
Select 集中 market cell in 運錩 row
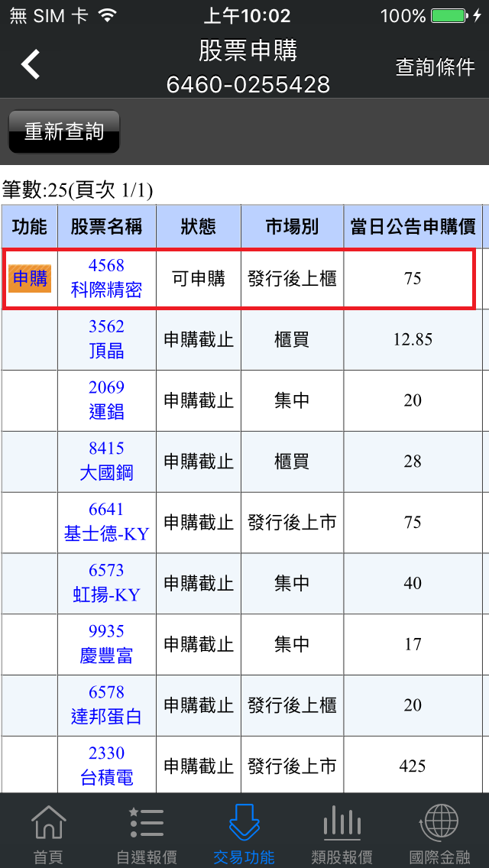click(292, 400)
